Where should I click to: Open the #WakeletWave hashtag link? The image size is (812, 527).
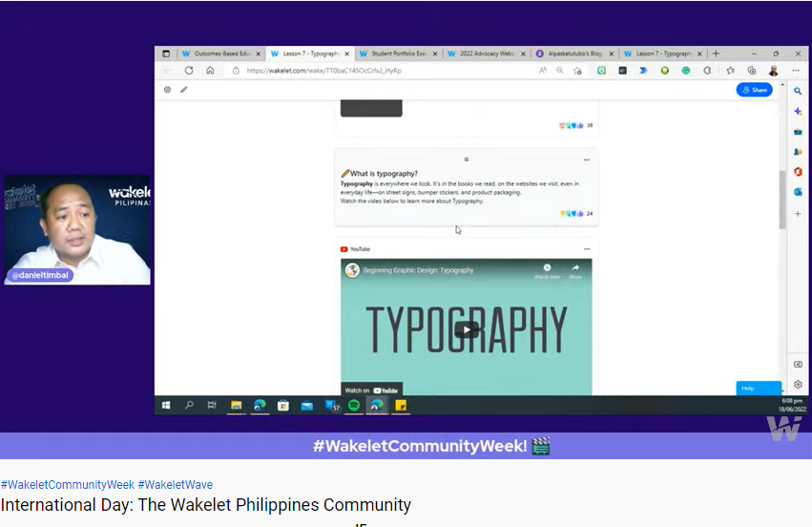[175, 484]
